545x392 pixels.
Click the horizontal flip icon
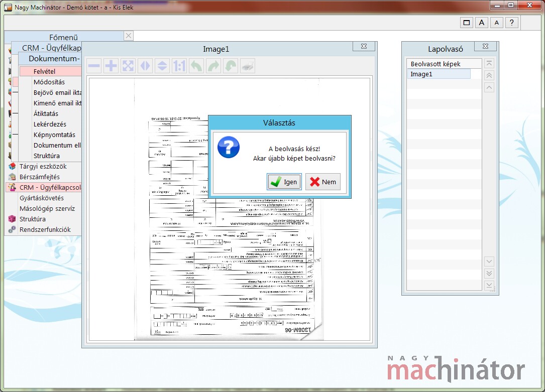(145, 66)
